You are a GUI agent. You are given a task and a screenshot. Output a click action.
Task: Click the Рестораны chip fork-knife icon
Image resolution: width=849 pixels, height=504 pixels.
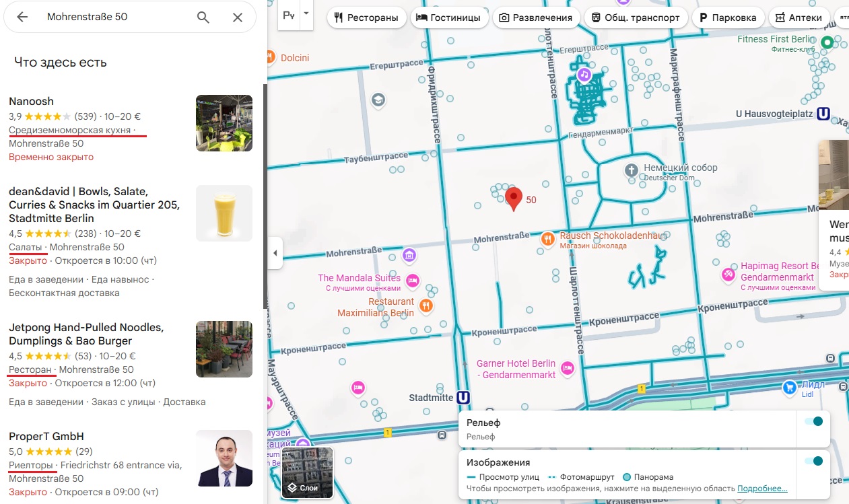339,17
